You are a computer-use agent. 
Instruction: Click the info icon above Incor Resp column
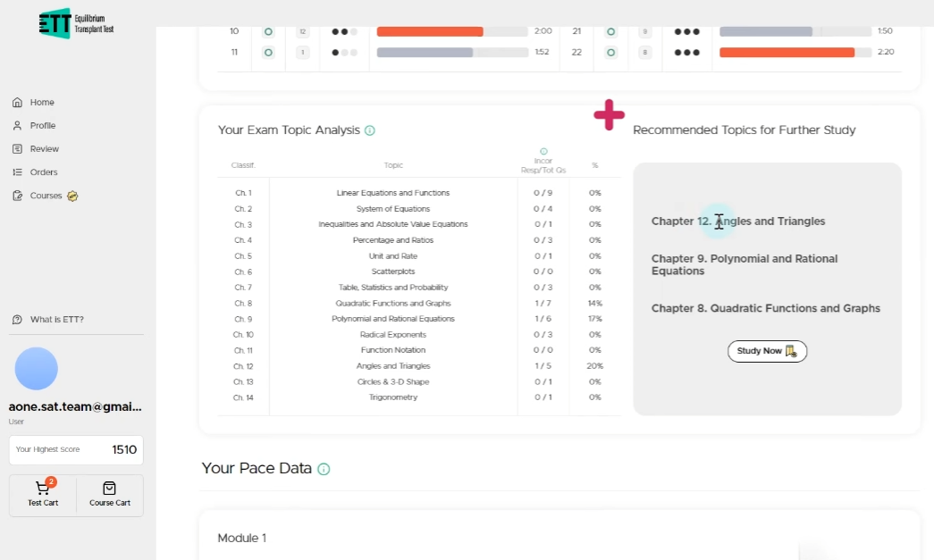(543, 151)
